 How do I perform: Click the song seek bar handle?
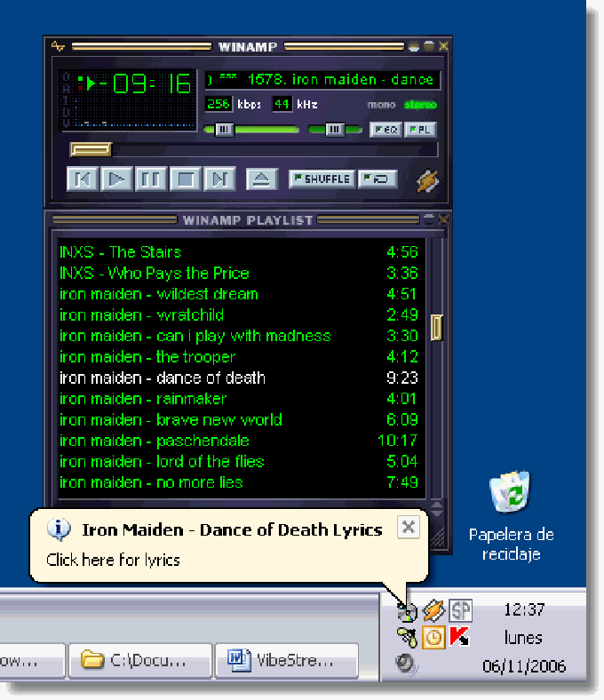click(x=91, y=149)
